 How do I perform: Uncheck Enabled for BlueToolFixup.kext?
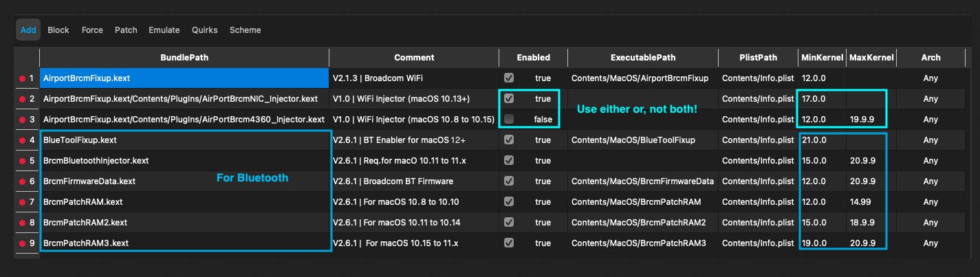(509, 140)
